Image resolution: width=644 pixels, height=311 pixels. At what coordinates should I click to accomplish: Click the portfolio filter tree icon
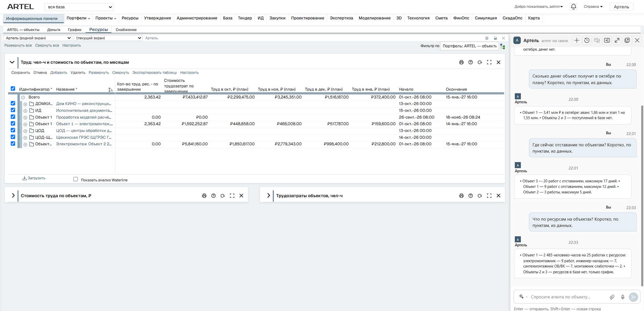[x=502, y=46]
